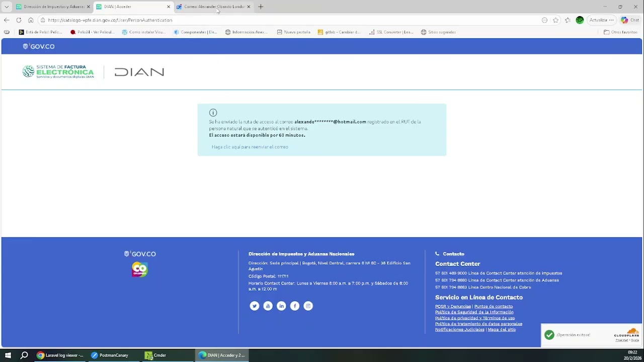Open Política de tratamiento de datos personales
The width and height of the screenshot is (644, 362).
coord(478,324)
